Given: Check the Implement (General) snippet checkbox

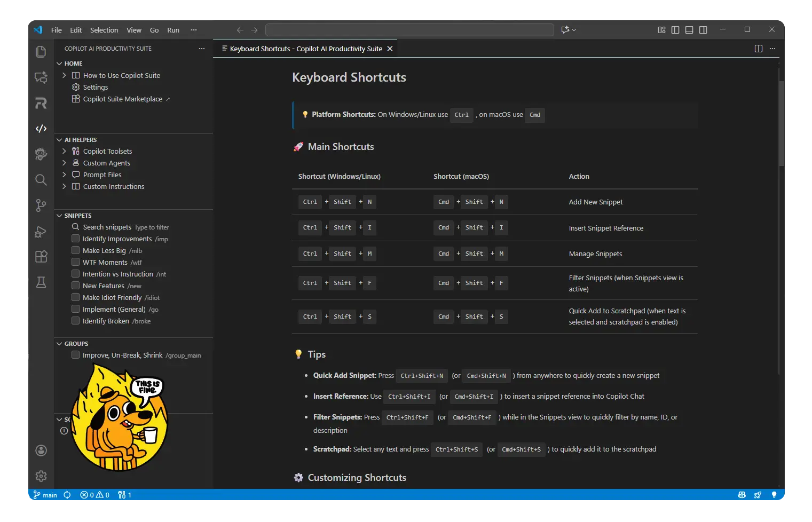Looking at the screenshot, I should 76,309.
